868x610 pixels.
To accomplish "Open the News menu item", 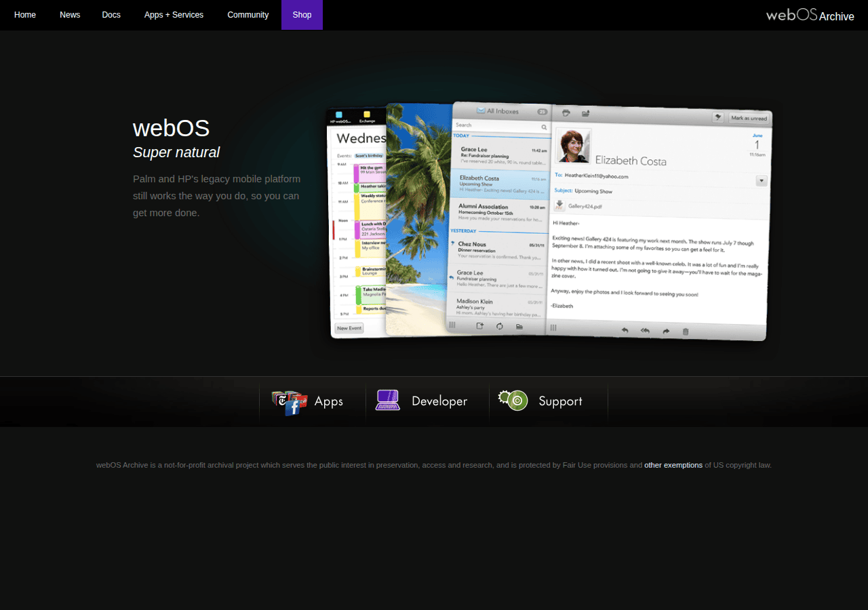I will [x=70, y=15].
